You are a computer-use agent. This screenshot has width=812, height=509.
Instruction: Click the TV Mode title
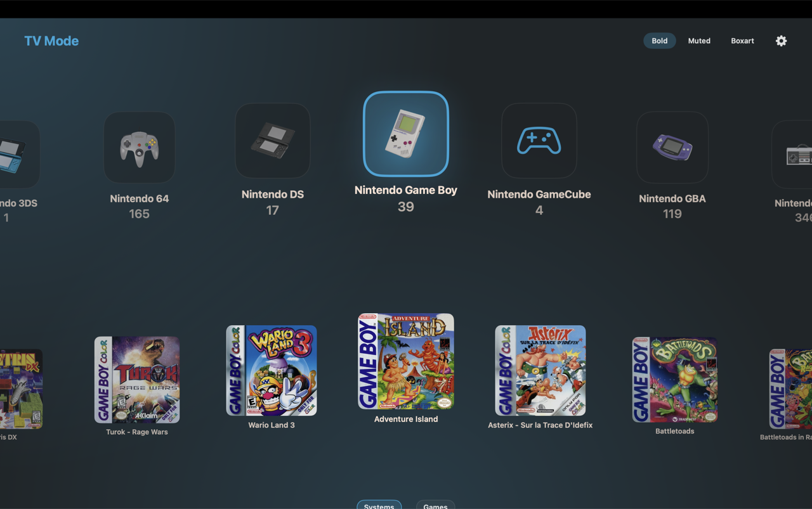coord(51,41)
